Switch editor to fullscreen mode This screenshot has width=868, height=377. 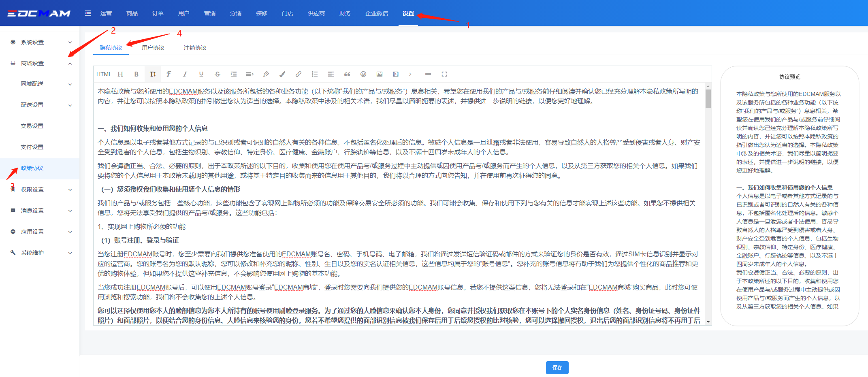point(444,74)
